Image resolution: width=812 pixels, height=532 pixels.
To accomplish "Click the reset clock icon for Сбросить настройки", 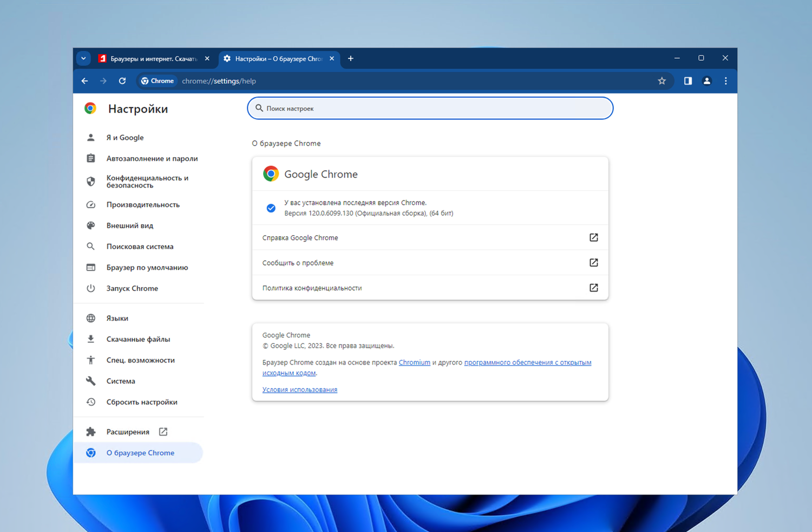I will 91,402.
